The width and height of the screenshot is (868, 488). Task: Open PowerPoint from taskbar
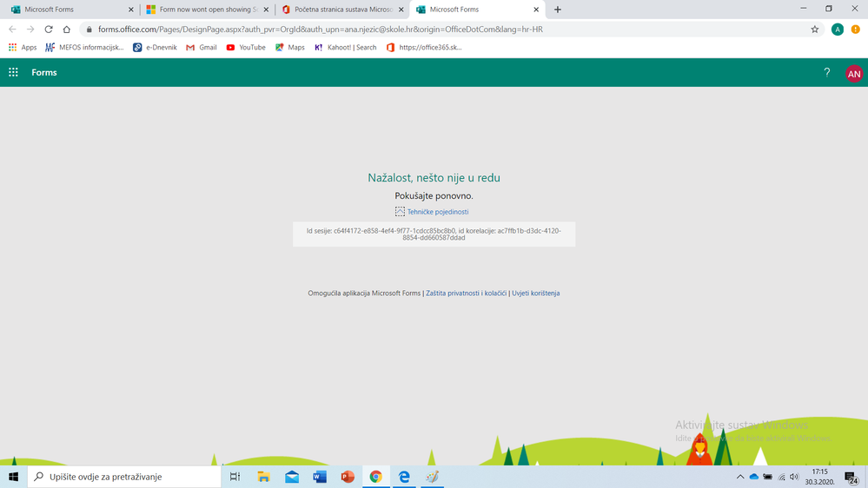[348, 477]
